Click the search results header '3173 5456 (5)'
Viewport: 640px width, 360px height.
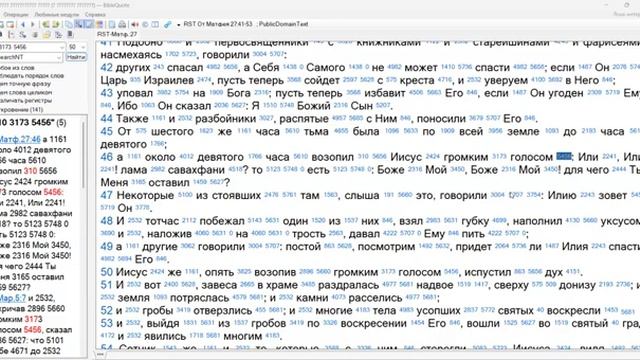click(33, 122)
